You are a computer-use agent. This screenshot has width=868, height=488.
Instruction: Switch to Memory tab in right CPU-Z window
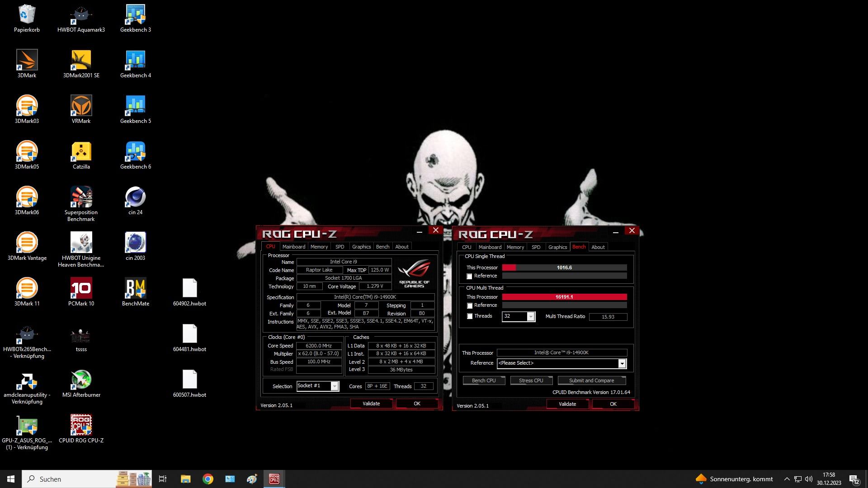click(515, 247)
